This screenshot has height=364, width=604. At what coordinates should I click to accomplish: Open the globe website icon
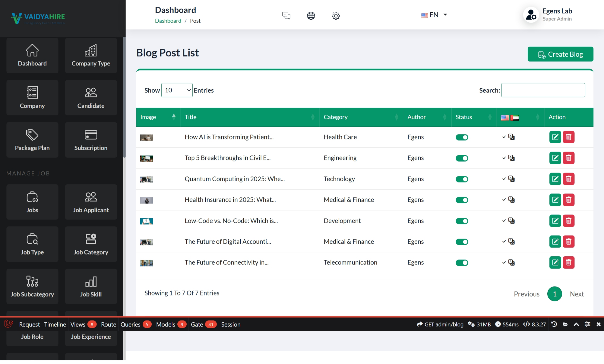click(311, 16)
